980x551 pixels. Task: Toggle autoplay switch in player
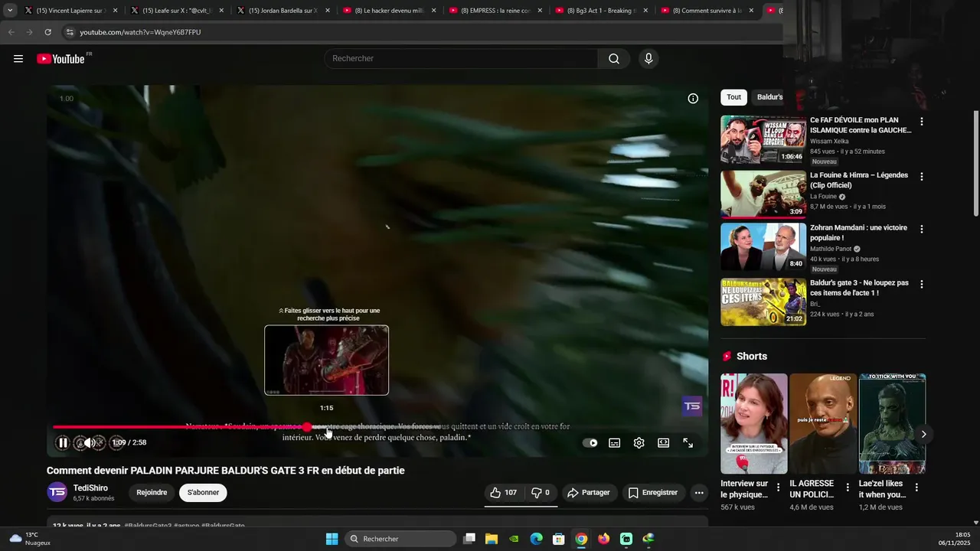(x=590, y=443)
